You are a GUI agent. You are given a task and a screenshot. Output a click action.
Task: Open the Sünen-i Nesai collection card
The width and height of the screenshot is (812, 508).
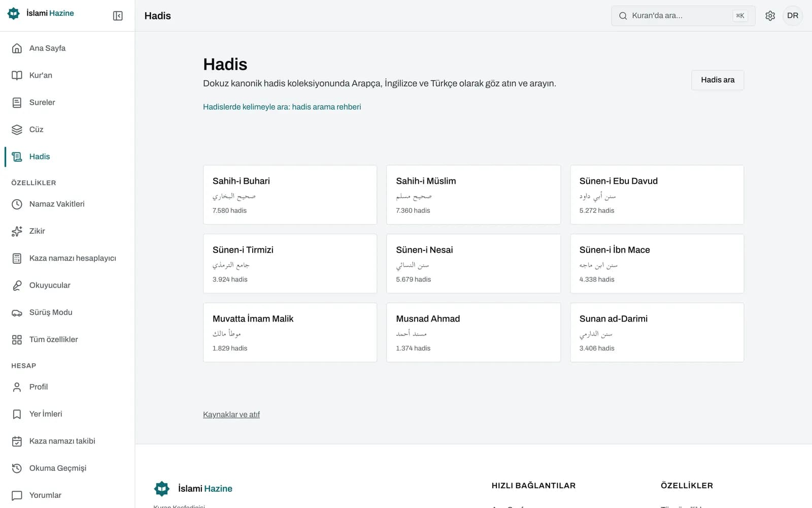point(473,264)
